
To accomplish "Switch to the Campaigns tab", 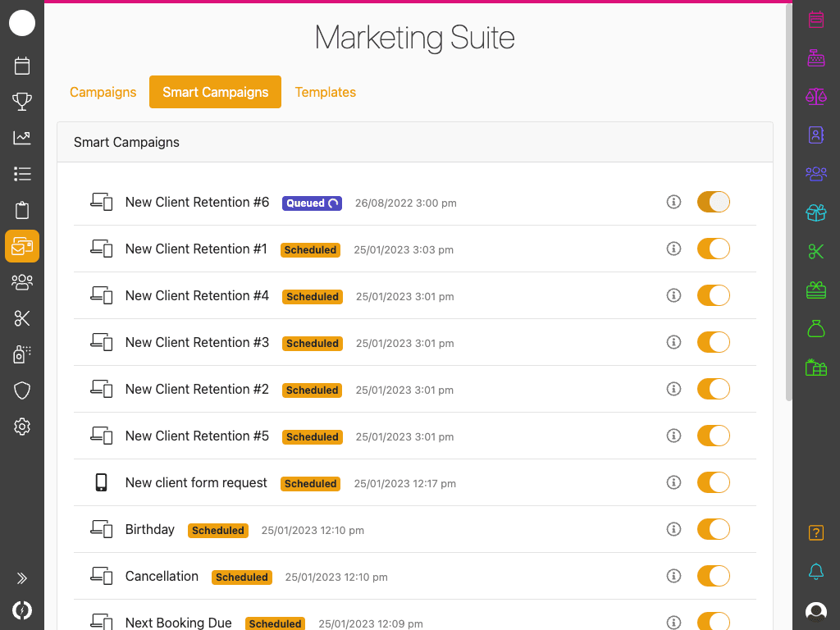I will point(103,92).
